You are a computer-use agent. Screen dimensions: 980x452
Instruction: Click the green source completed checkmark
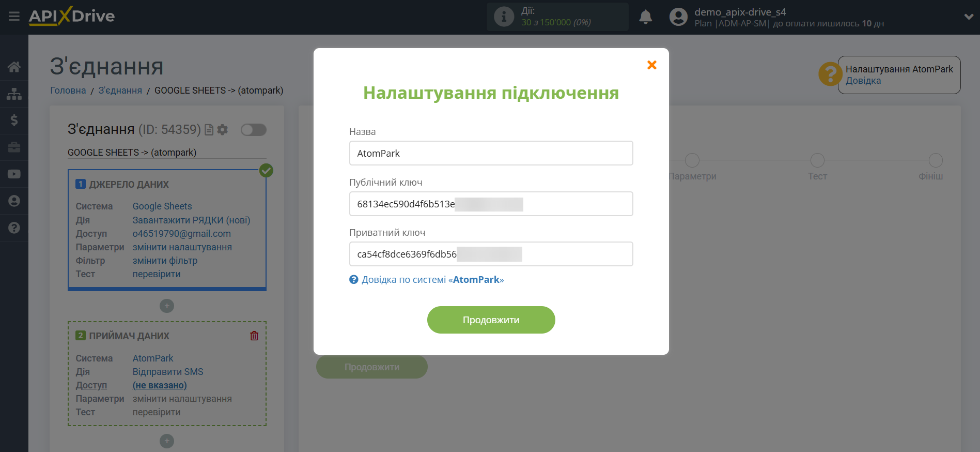266,170
